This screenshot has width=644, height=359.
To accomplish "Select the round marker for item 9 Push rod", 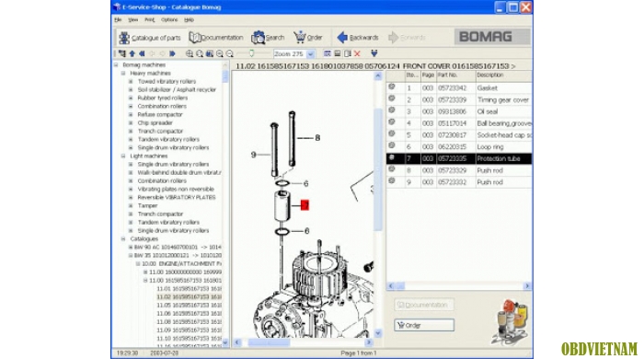I will point(392,181).
